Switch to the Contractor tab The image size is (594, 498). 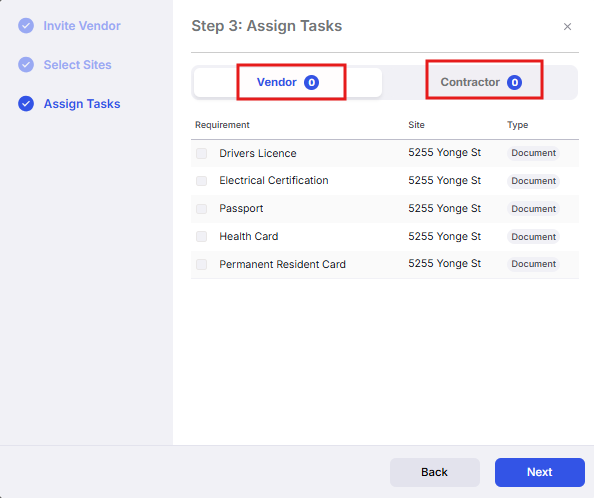click(x=481, y=82)
